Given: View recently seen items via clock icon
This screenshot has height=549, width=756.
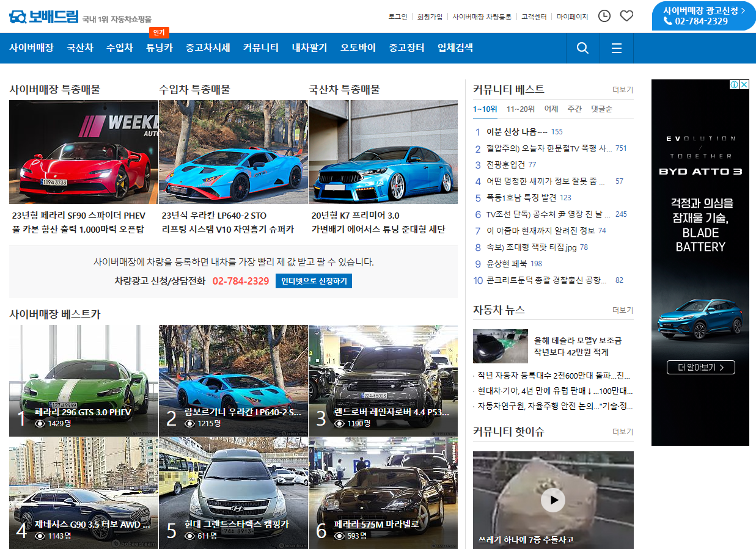Looking at the screenshot, I should point(604,16).
